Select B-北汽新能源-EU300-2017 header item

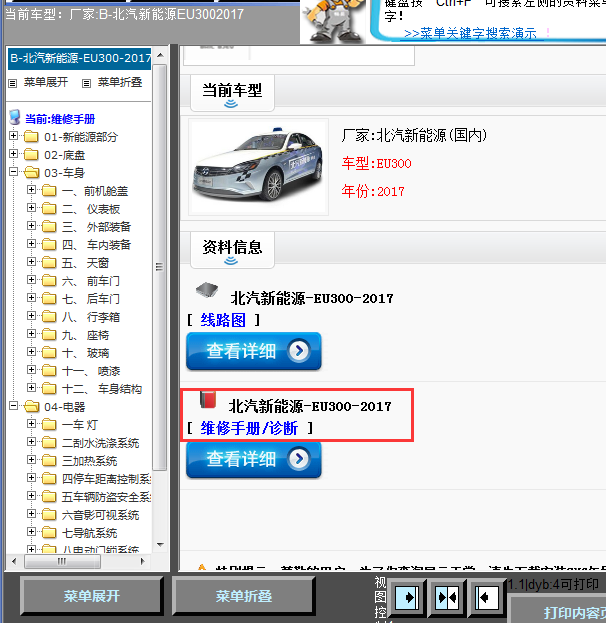coord(80,58)
